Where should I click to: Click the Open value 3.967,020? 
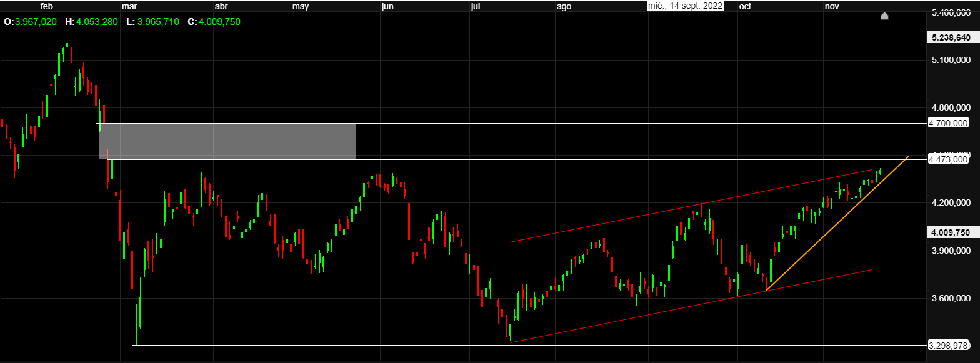pyautogui.click(x=35, y=22)
